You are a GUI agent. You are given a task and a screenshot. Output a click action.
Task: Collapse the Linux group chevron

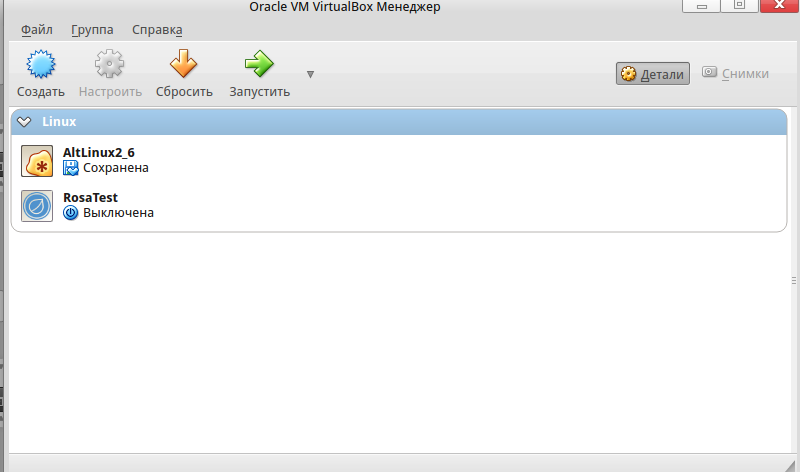click(x=24, y=121)
